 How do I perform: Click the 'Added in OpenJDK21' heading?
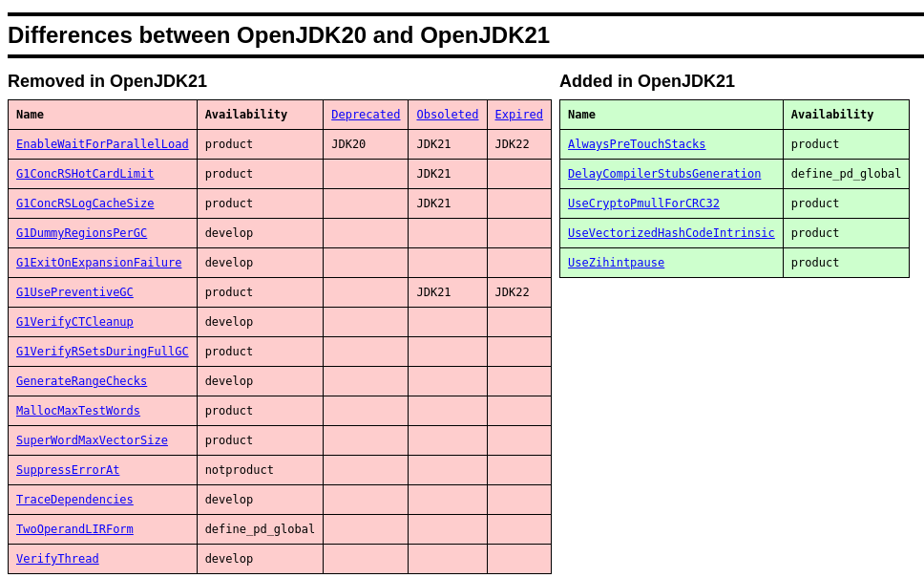647,81
